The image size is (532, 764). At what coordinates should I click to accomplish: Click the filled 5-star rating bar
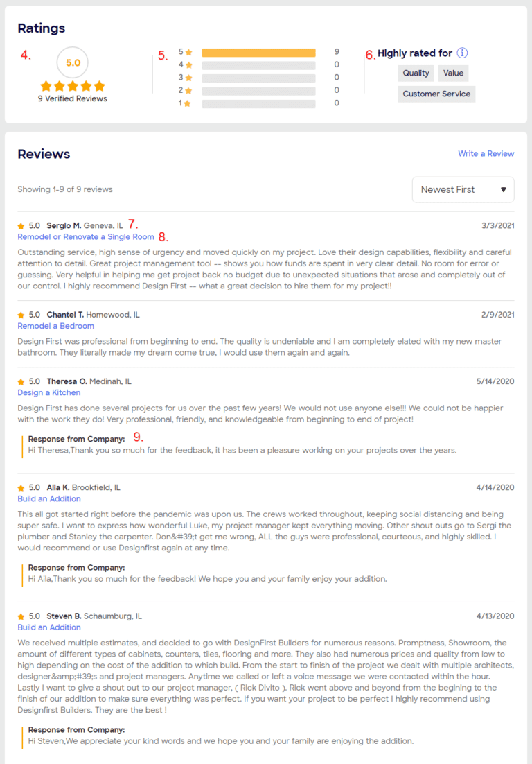(x=258, y=51)
